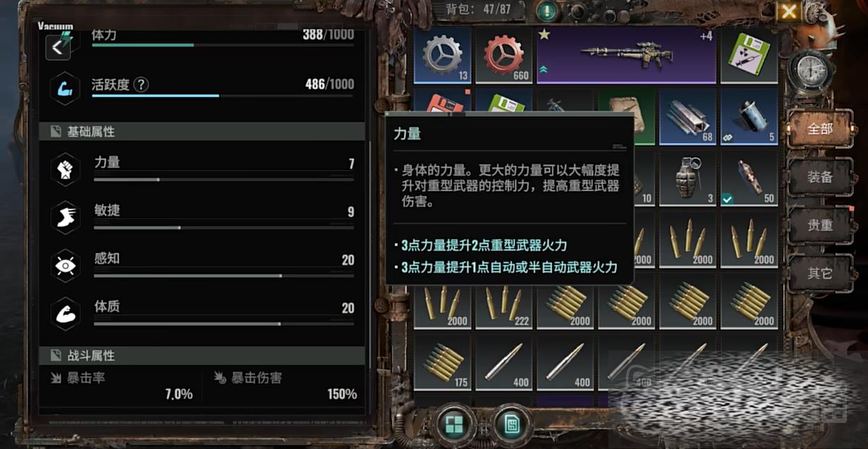868x449 pixels.
Task: Click the back arrow in character panel
Action: point(58,47)
